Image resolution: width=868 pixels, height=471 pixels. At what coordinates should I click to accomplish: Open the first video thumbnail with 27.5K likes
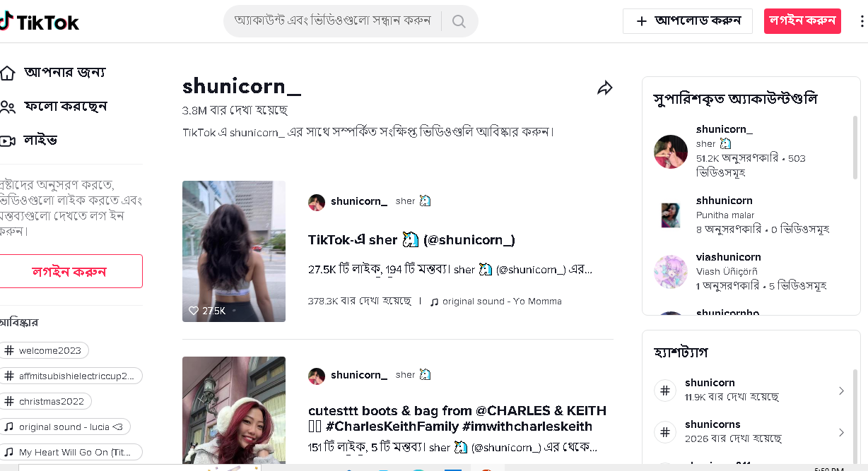[234, 251]
